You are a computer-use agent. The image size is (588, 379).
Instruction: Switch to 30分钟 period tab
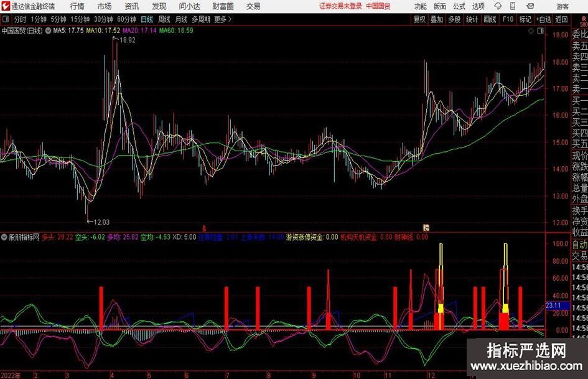pyautogui.click(x=103, y=19)
